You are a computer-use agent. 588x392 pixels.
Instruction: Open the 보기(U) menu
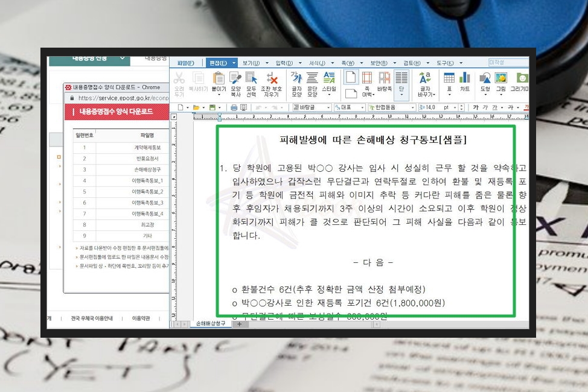coord(251,63)
